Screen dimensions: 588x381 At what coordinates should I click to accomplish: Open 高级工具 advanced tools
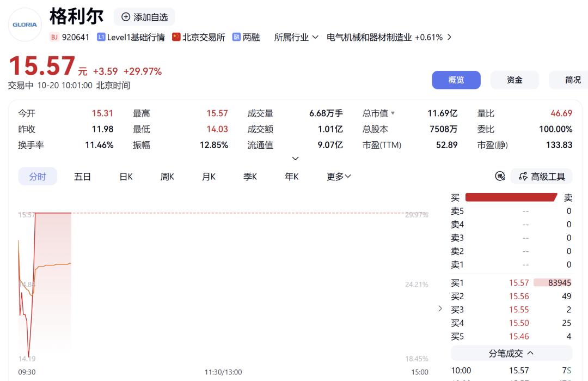(x=542, y=177)
